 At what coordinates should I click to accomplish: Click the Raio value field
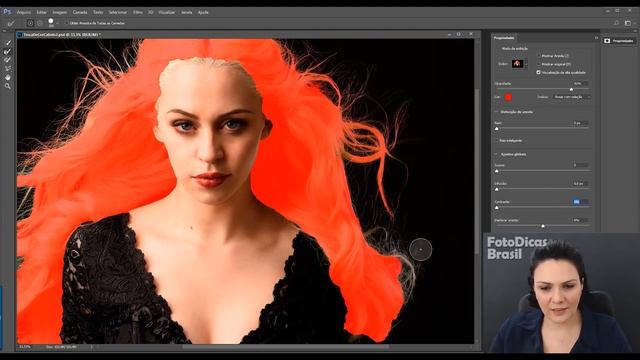coord(580,123)
